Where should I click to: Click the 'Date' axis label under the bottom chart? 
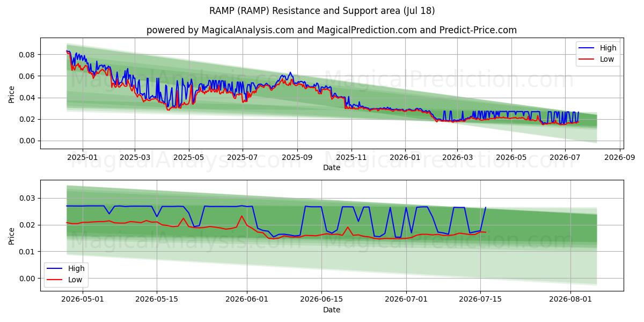(x=332, y=310)
